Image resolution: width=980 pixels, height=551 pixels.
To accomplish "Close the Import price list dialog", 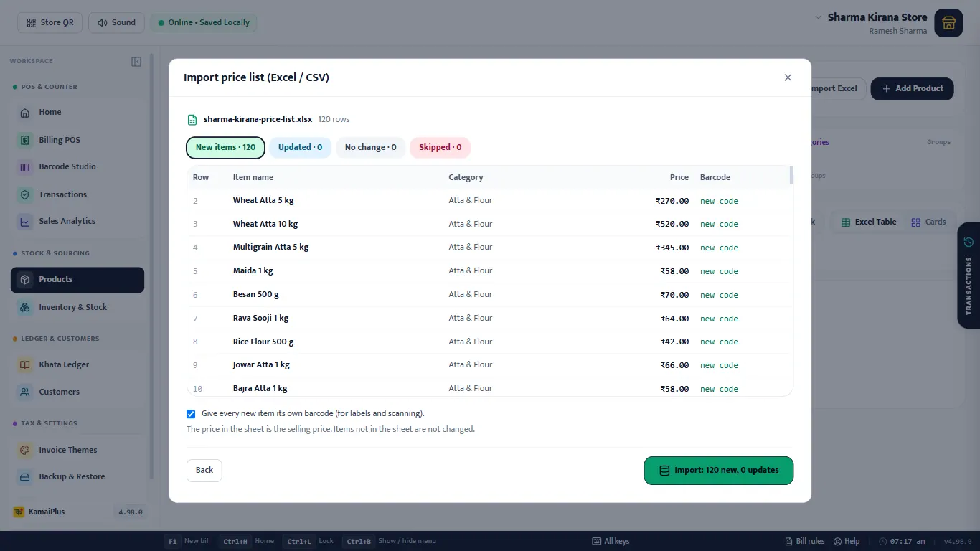I will tap(788, 77).
